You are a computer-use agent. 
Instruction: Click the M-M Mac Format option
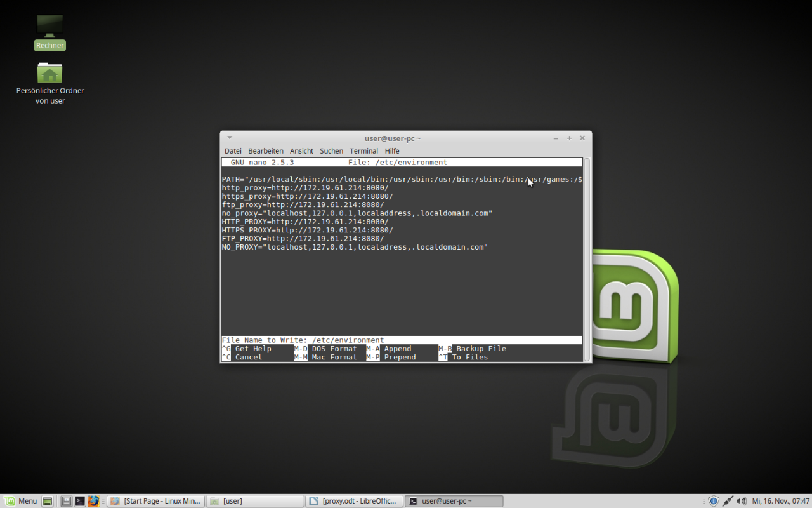325,358
